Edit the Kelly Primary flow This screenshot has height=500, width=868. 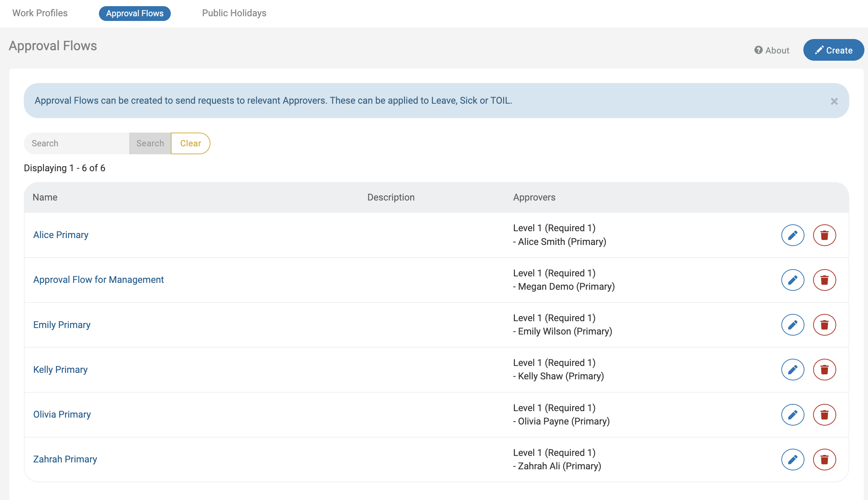tap(793, 370)
